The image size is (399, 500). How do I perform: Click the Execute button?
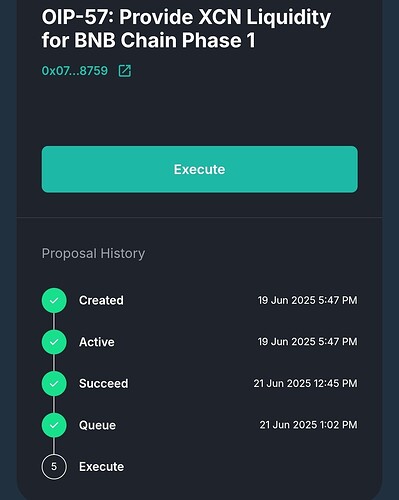(200, 169)
